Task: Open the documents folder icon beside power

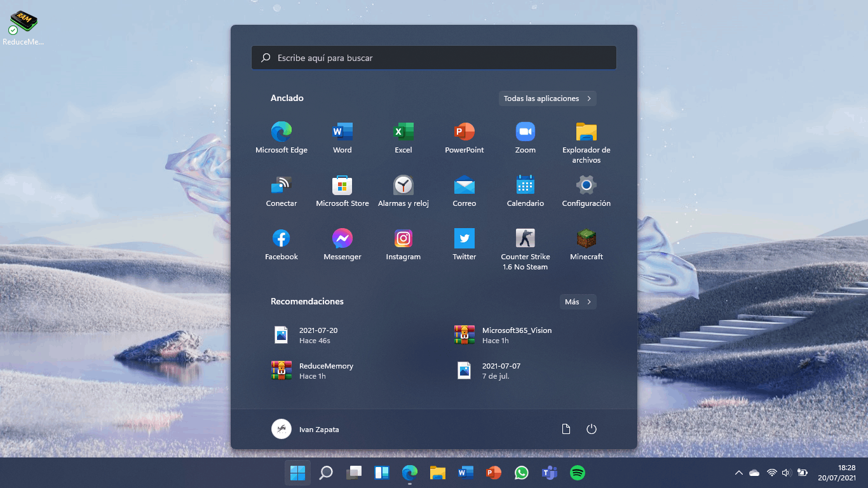Action: [x=566, y=429]
